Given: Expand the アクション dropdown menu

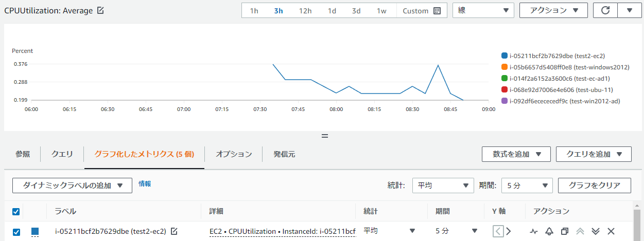Looking at the screenshot, I should pos(553,10).
